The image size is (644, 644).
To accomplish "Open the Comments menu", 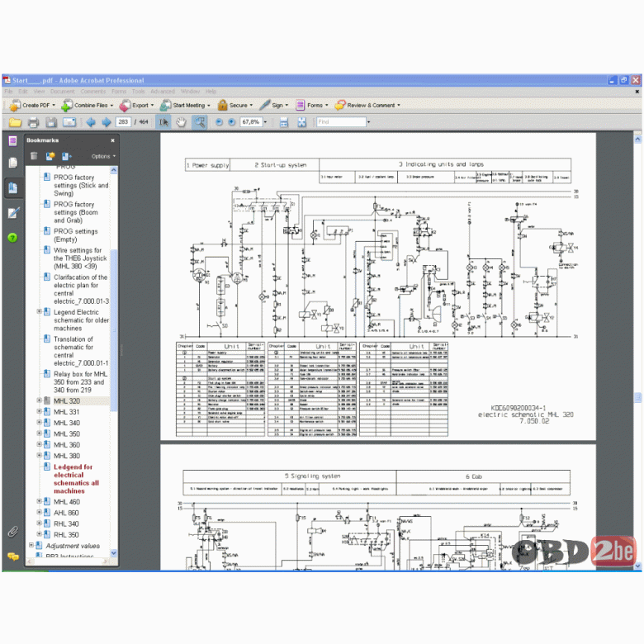I will click(93, 91).
